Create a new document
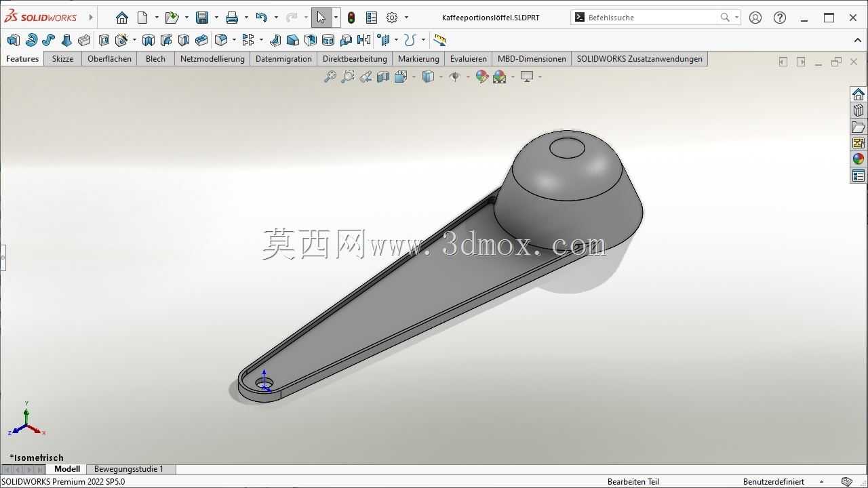Image resolution: width=868 pixels, height=488 pixels. click(142, 18)
